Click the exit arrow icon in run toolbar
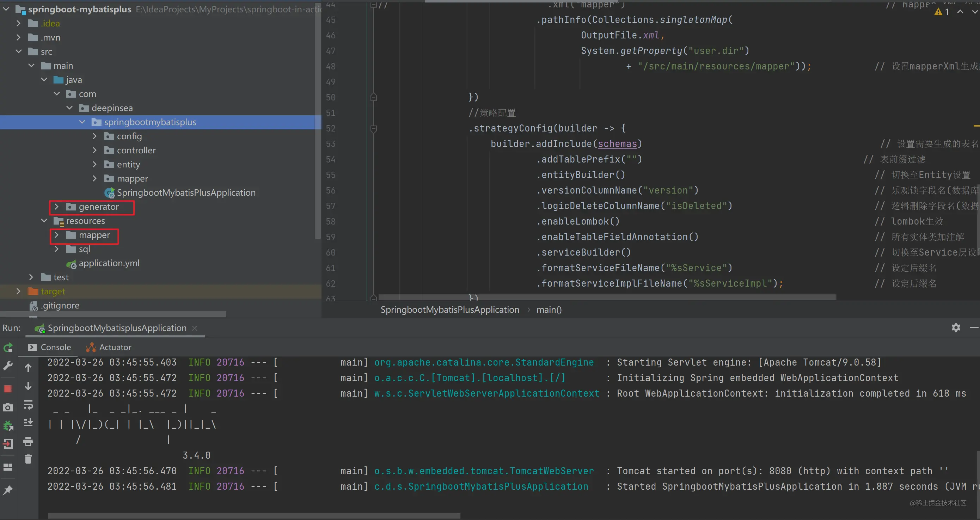The height and width of the screenshot is (520, 980). coord(8,444)
